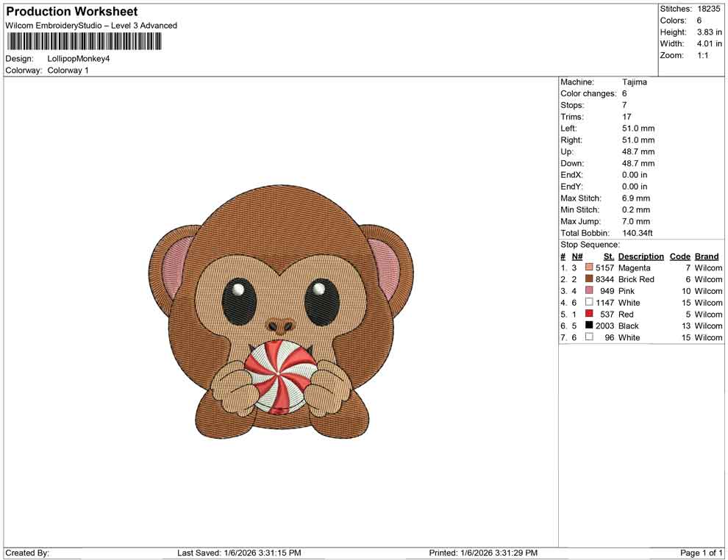
Task: Select the Pink swatch in the stop sequence
Action: tap(588, 291)
